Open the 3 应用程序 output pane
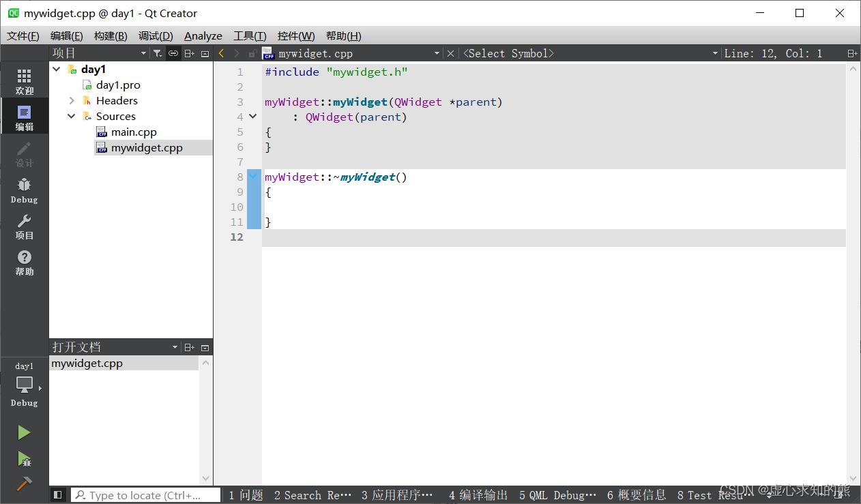This screenshot has height=504, width=861. [x=397, y=495]
